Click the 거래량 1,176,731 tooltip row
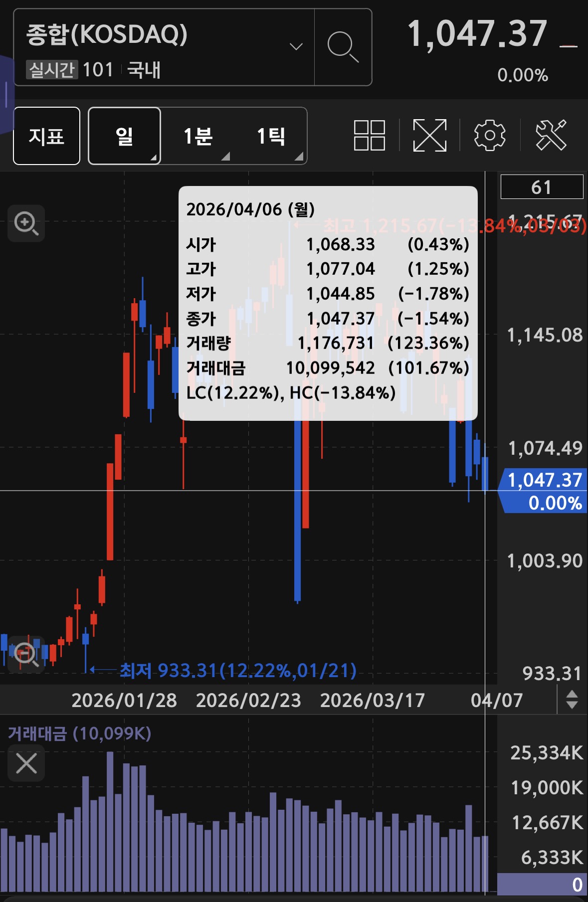588x902 pixels. coord(328,343)
